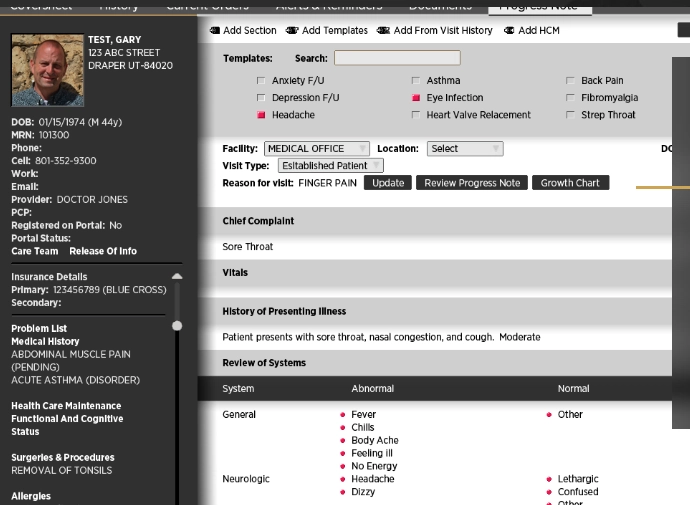Click Add From Visit History label
The image size is (690, 505).
(443, 30)
